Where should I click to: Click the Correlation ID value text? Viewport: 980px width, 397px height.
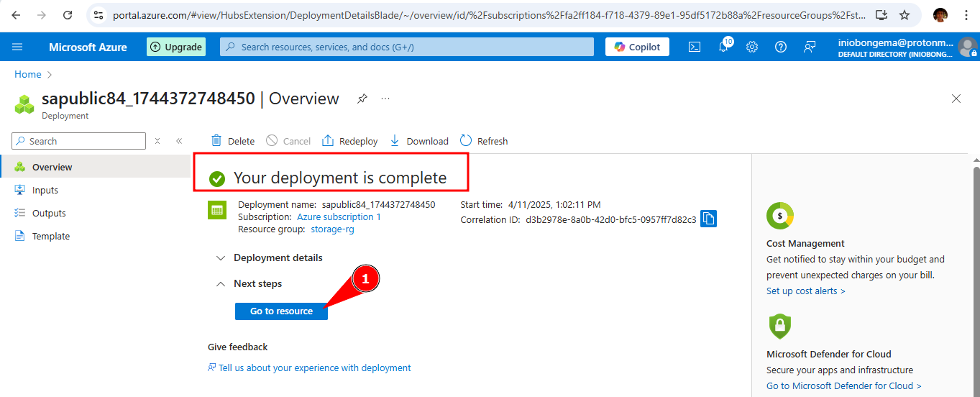[610, 219]
